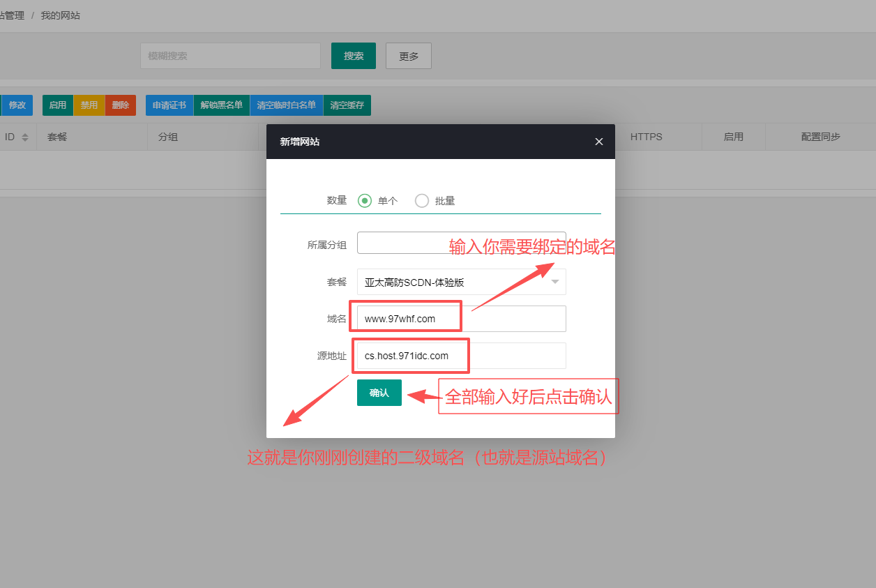This screenshot has height=588, width=876.
Task: Click the 域名 field with www.97whf.com
Action: point(461,319)
